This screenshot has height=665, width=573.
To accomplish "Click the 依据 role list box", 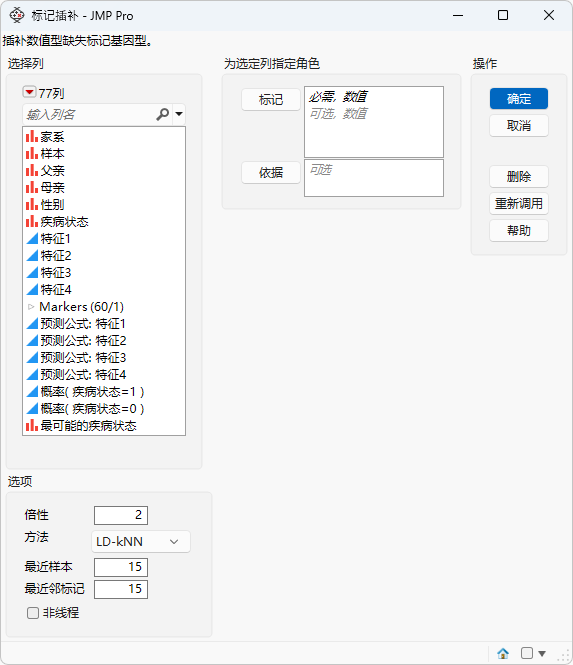I will [x=374, y=178].
